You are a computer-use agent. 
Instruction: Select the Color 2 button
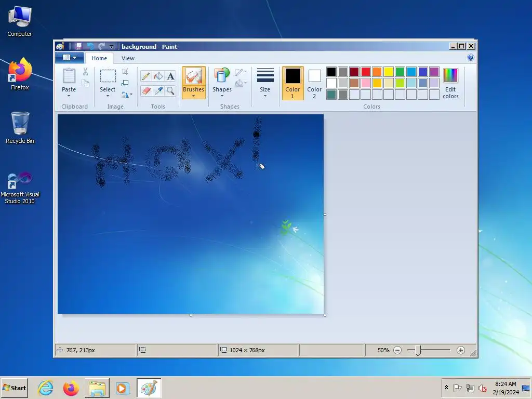[x=314, y=83]
